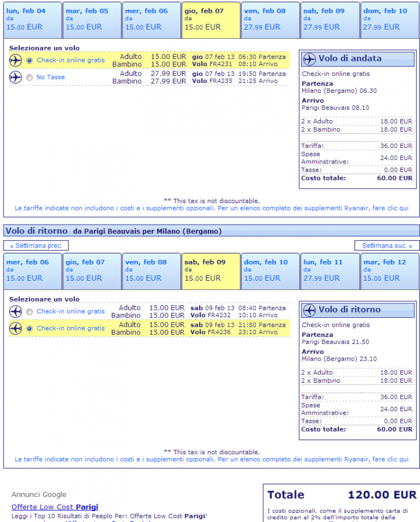Click plane icon beside 21:50 return flight
This screenshot has width=420, height=522.
[x=16, y=328]
